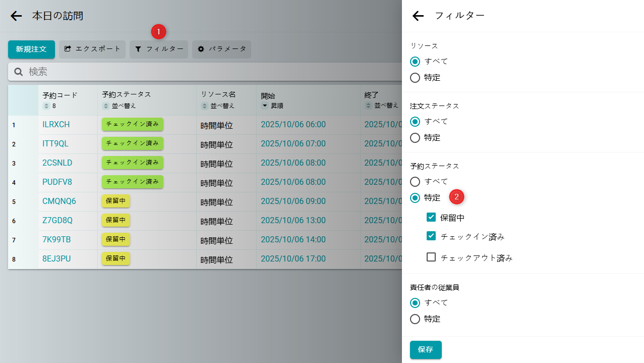644x363 pixels.
Task: Click the 新規注文 button
Action: (x=31, y=49)
